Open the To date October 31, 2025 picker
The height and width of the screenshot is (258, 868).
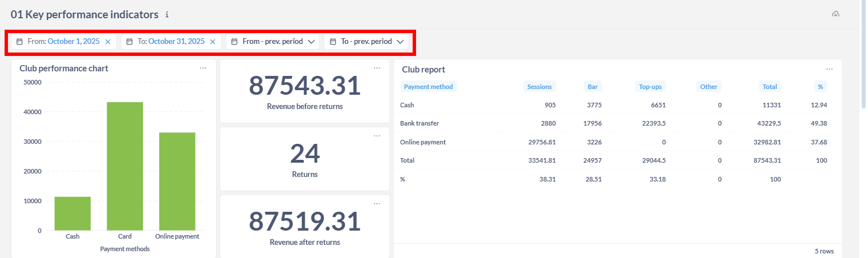[176, 42]
